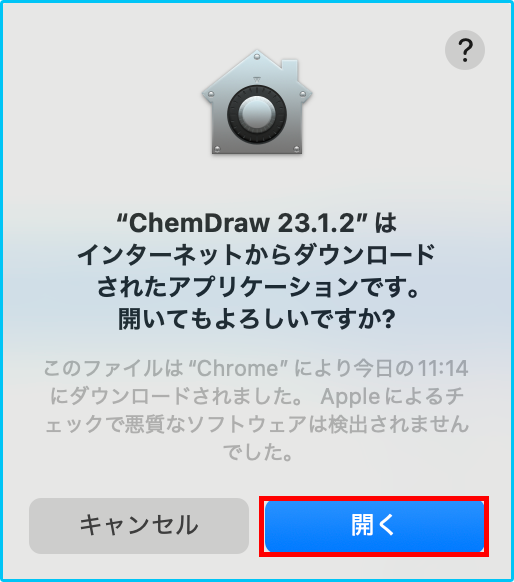Click the phrase このファイルは in the description
This screenshot has height=582, width=514.
coord(114,369)
